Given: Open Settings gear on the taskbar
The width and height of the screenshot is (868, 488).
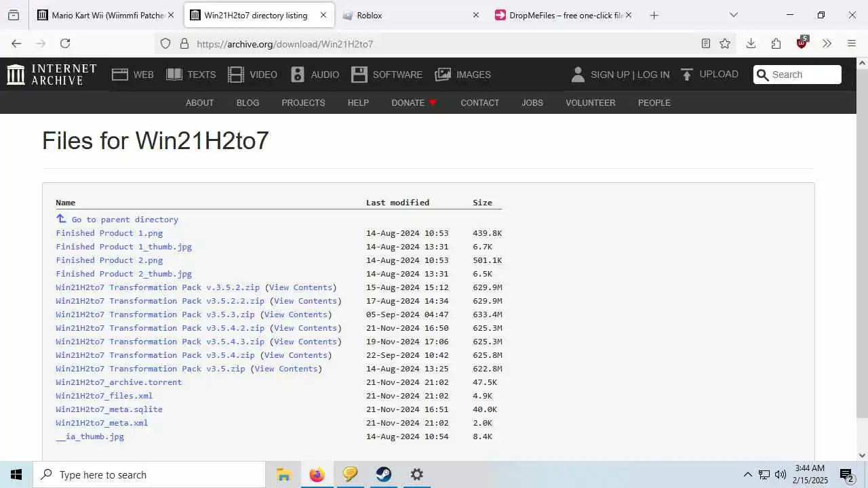Looking at the screenshot, I should pyautogui.click(x=417, y=474).
